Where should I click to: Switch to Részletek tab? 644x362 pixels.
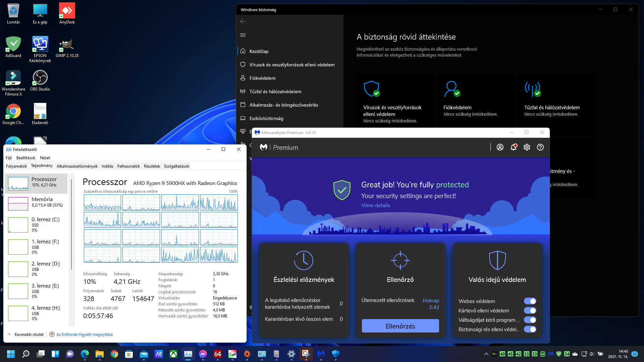[152, 166]
